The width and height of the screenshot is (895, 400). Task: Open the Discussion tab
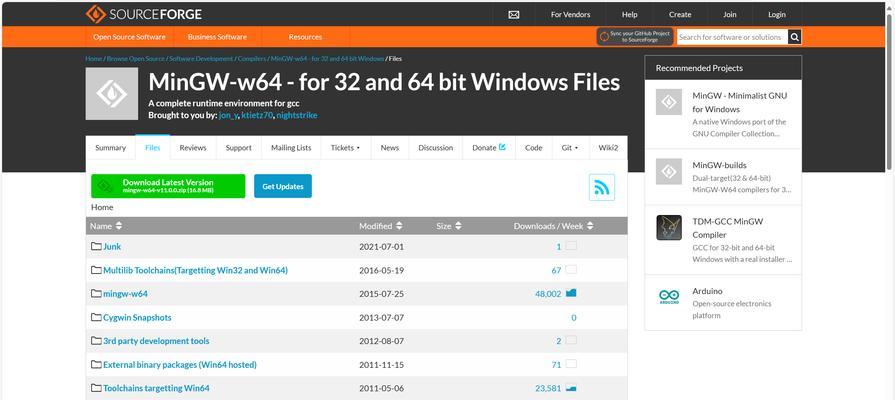436,147
